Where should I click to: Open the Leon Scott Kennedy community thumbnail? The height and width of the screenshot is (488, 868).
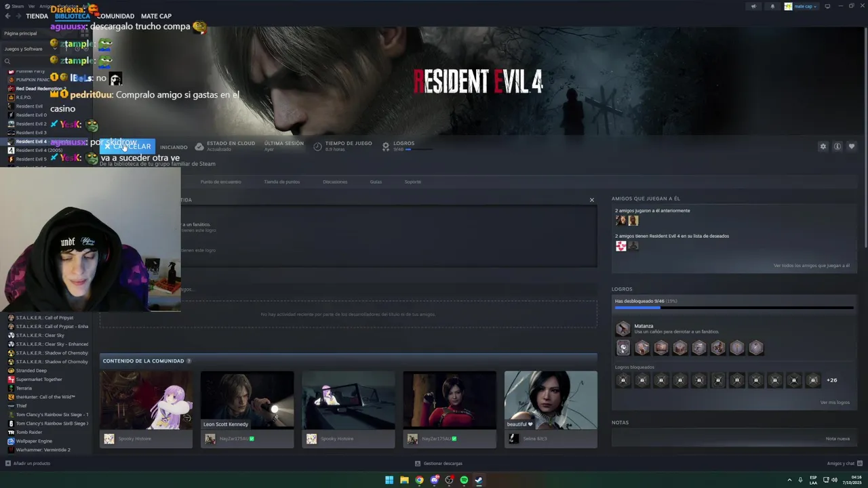pyautogui.click(x=247, y=400)
